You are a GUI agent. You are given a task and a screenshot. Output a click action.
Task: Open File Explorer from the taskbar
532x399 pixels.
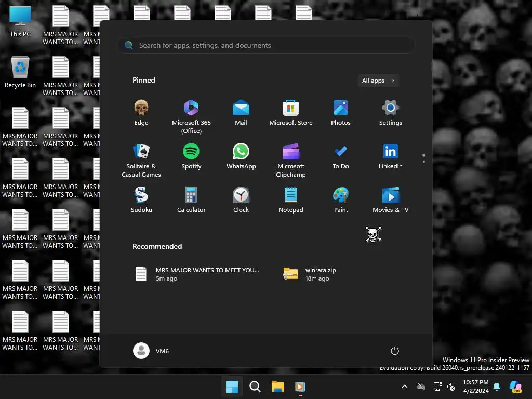click(277, 387)
